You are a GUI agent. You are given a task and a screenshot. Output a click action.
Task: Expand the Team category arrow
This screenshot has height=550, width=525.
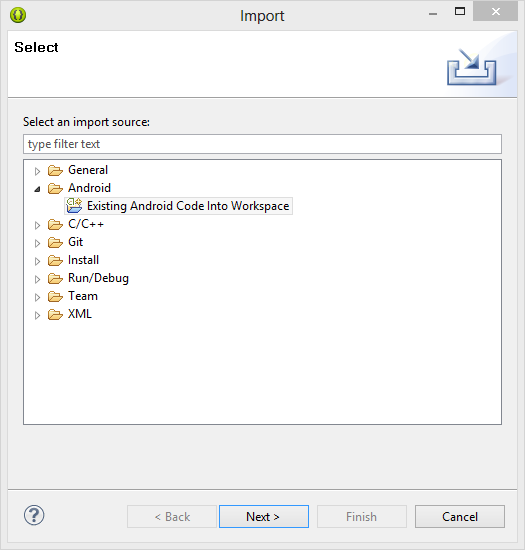[x=37, y=297]
